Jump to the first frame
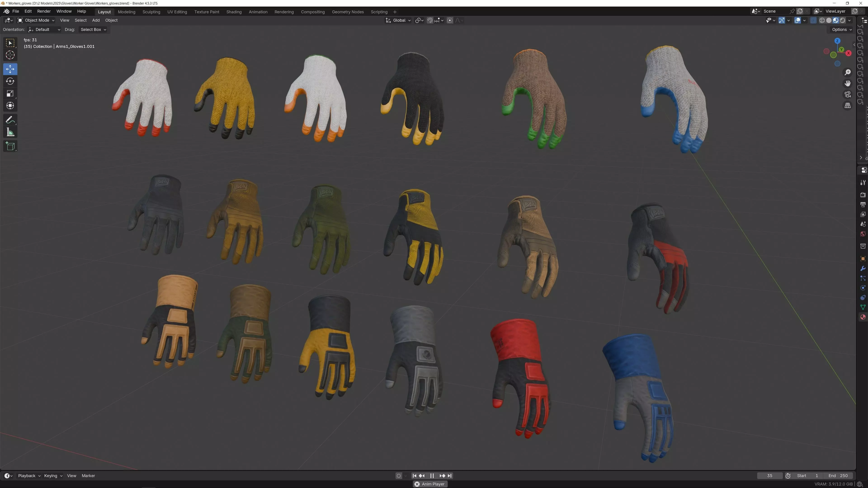Screen dimensions: 868x488 click(x=415, y=476)
